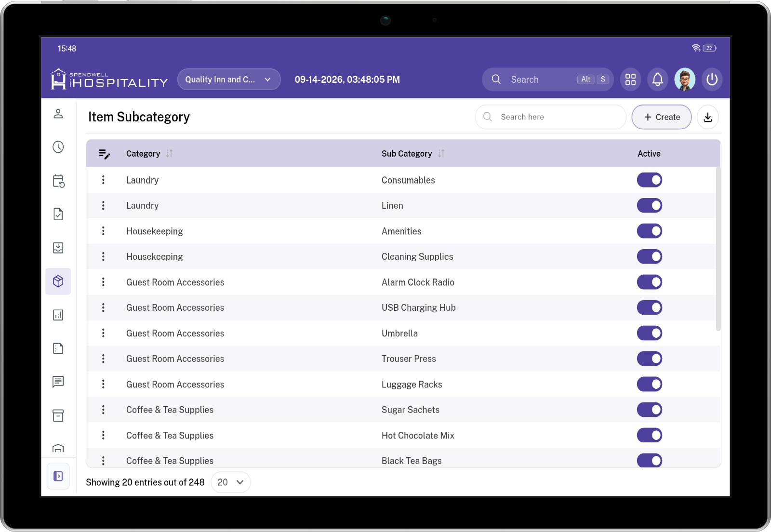The image size is (771, 532).
Task: Open the user profile sidebar icon
Action: point(58,114)
